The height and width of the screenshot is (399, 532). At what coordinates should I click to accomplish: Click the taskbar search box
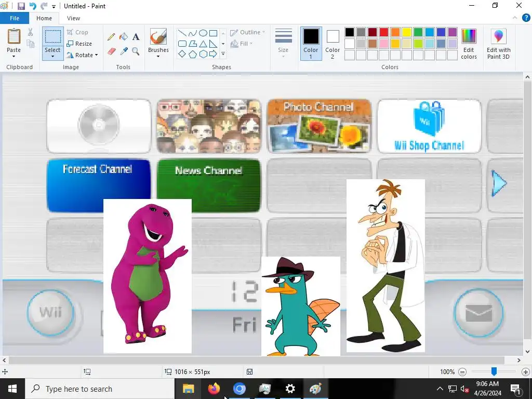100,389
